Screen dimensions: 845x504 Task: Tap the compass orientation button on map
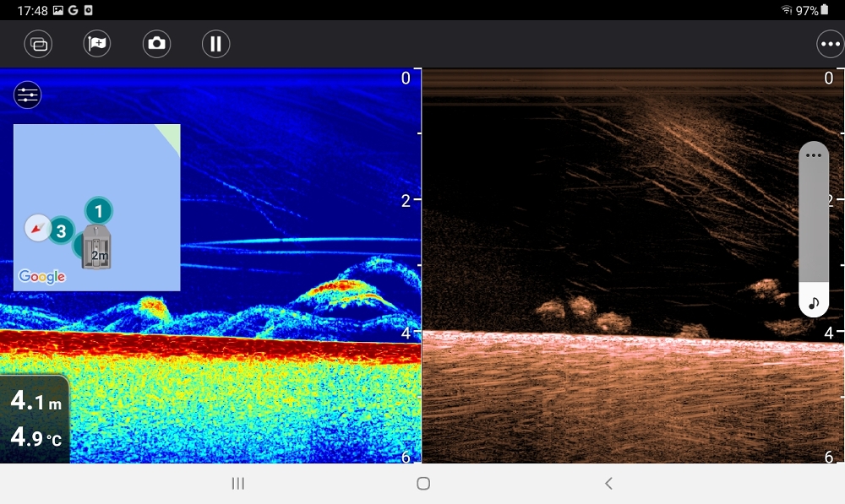click(x=38, y=228)
